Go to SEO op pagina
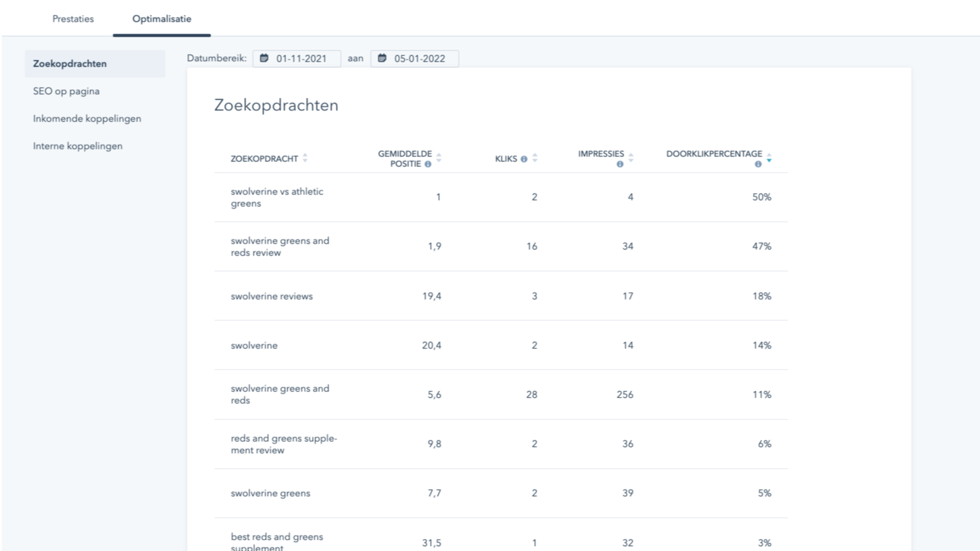Screen dimensions: 980x551 (x=66, y=91)
